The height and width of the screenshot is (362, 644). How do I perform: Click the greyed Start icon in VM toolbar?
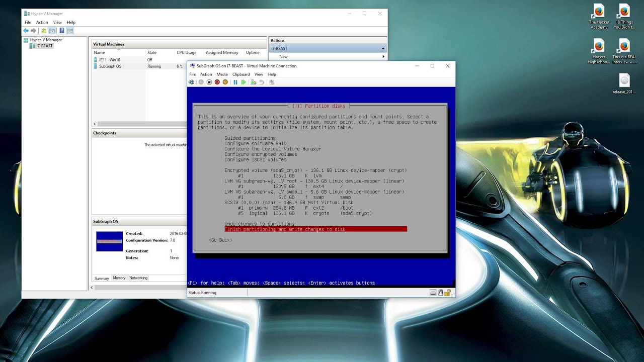(x=201, y=82)
